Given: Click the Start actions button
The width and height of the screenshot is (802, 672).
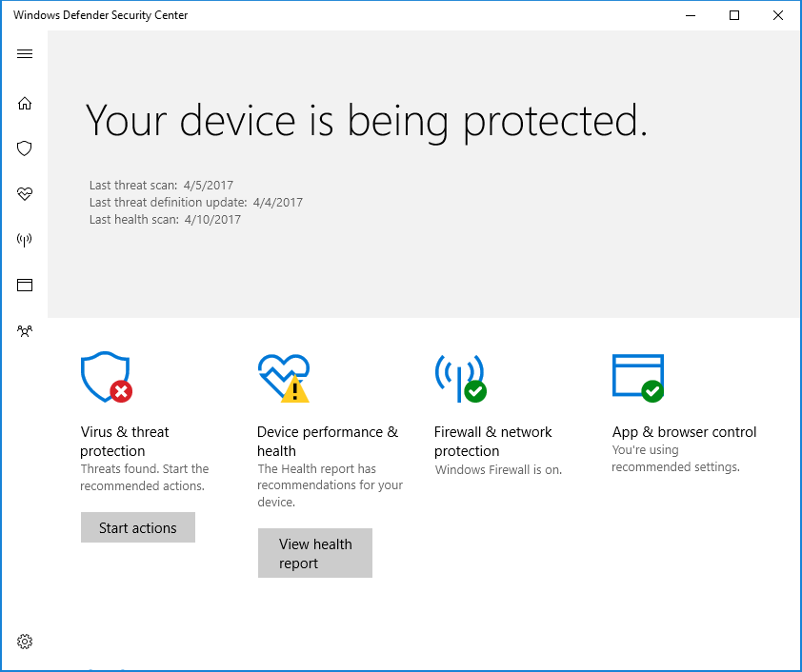Looking at the screenshot, I should click(x=137, y=527).
